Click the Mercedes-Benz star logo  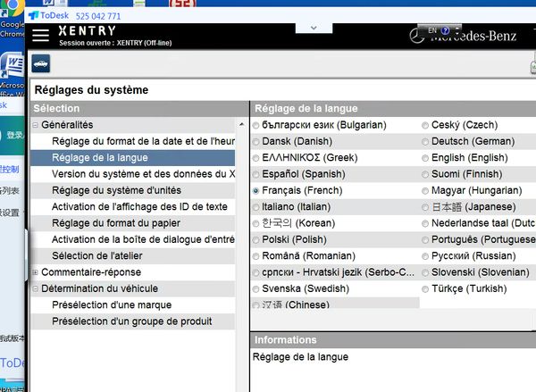[416, 36]
